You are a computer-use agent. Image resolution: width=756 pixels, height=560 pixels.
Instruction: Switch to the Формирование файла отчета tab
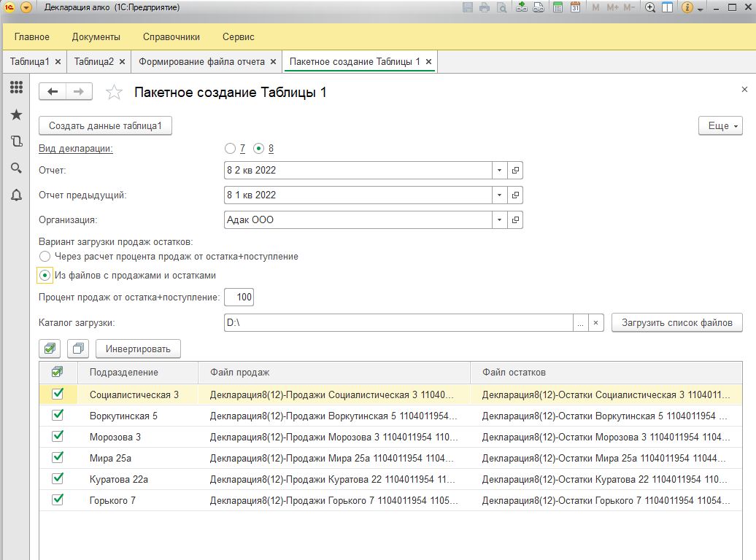[x=201, y=62]
